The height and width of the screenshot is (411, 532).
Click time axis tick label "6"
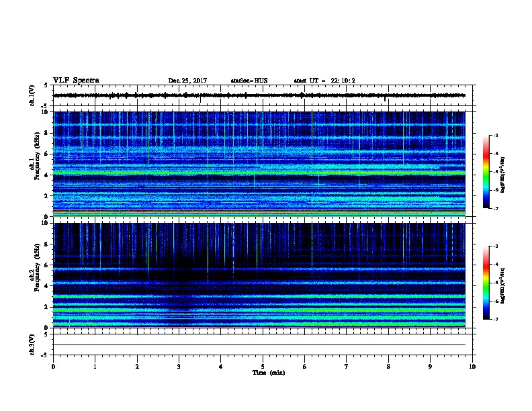pyautogui.click(x=305, y=367)
